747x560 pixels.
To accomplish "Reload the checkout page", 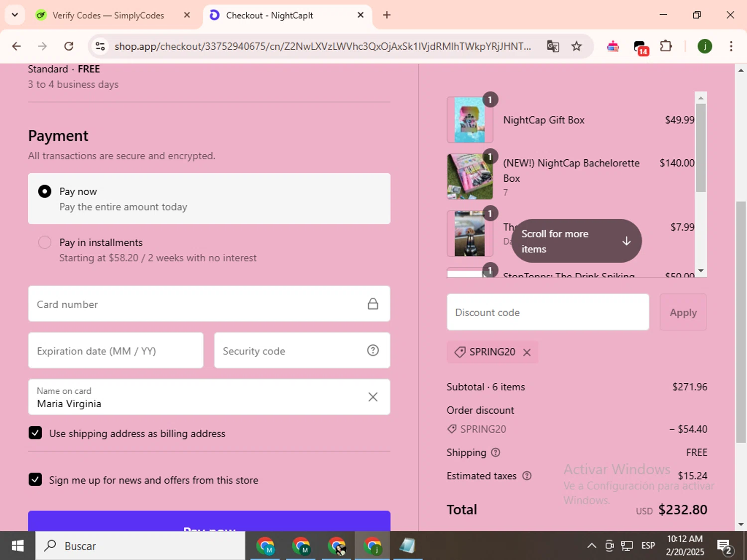I will [69, 46].
